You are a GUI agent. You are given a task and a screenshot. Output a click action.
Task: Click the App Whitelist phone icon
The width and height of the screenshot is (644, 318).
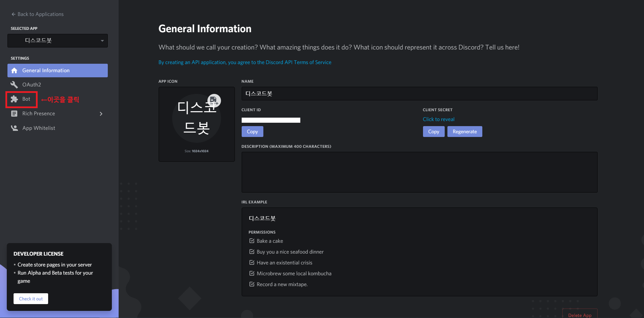point(14,128)
